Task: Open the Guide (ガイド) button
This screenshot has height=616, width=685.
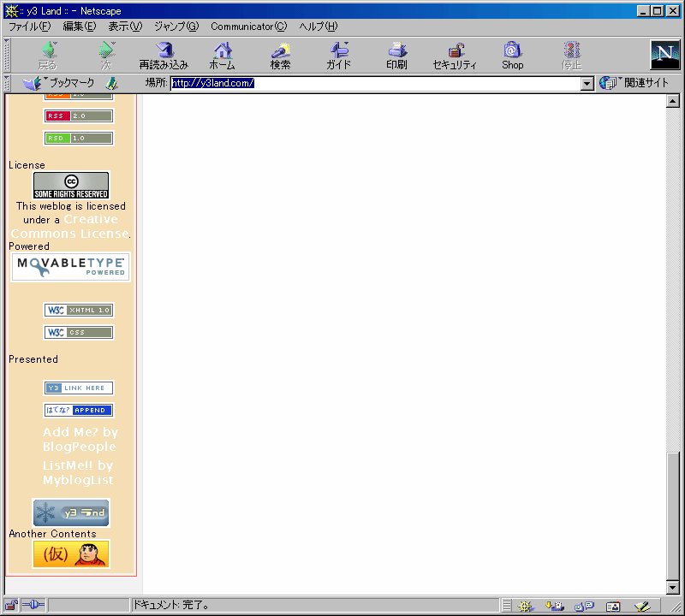Action: pyautogui.click(x=338, y=56)
